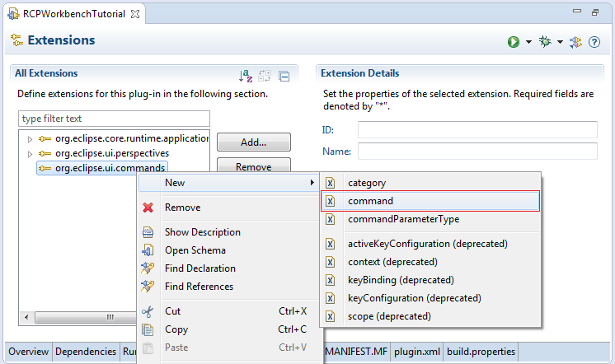The height and width of the screenshot is (364, 615).
Task: Select command in the New submenu
Action: (430, 201)
